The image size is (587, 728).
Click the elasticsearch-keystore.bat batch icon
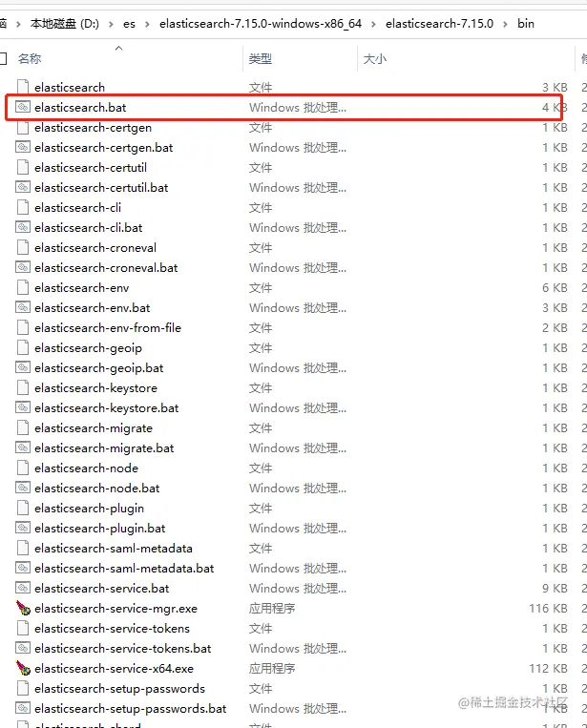click(x=23, y=407)
